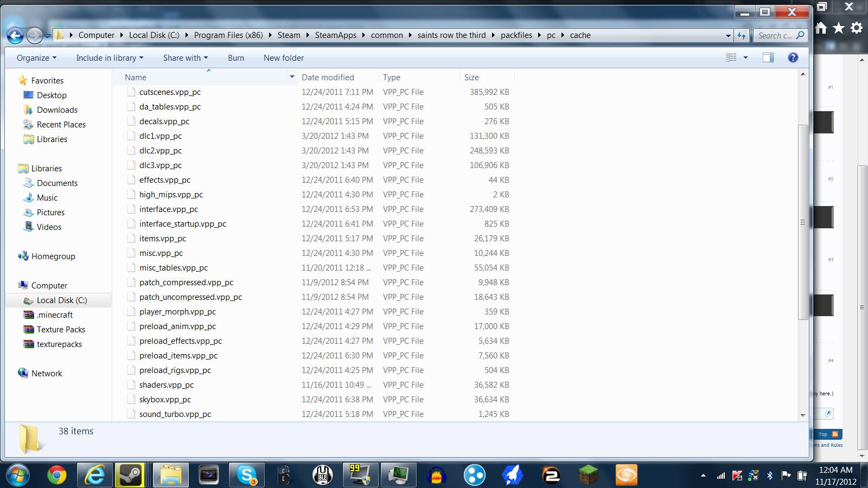Select the interface_startup.vpp_pc file
This screenshot has height=488, width=868.
coord(183,223)
